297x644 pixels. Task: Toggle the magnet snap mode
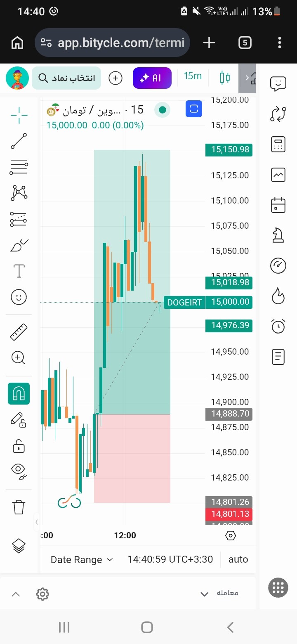tap(19, 393)
